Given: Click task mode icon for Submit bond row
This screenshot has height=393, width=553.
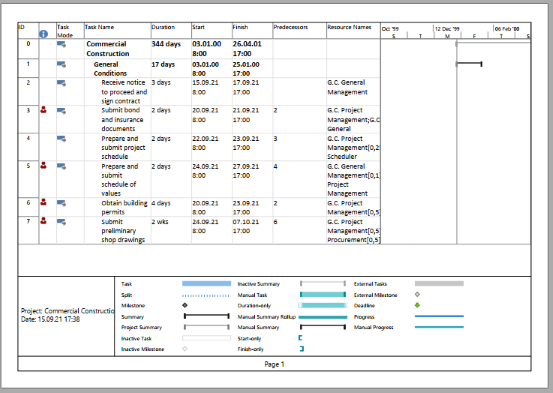Looking at the screenshot, I should pyautogui.click(x=61, y=111).
